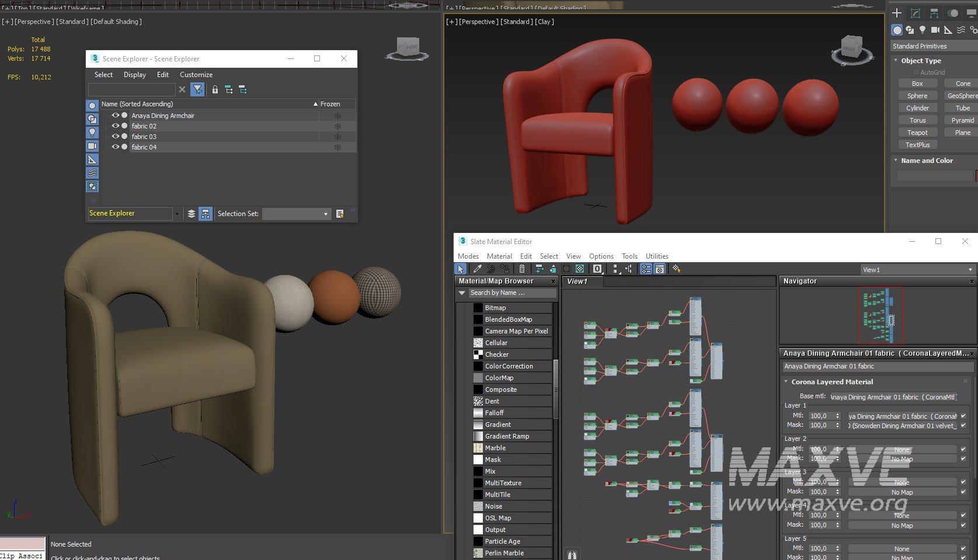Open the Modify panel tab icon
This screenshot has width=978, height=560.
(x=916, y=13)
